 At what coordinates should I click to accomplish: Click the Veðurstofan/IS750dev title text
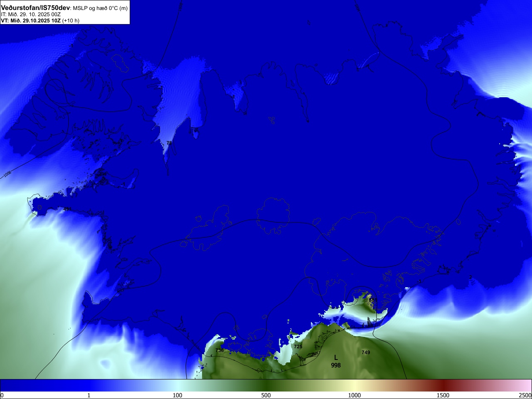click(x=35, y=8)
